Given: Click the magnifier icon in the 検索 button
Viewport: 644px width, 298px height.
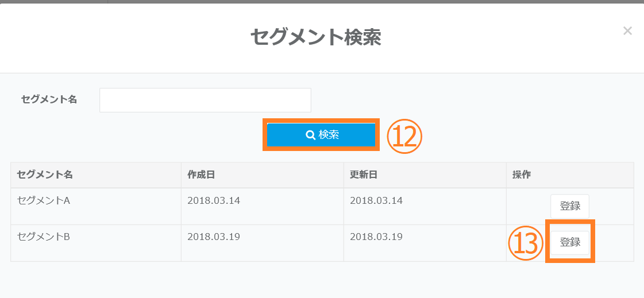Looking at the screenshot, I should [x=310, y=135].
